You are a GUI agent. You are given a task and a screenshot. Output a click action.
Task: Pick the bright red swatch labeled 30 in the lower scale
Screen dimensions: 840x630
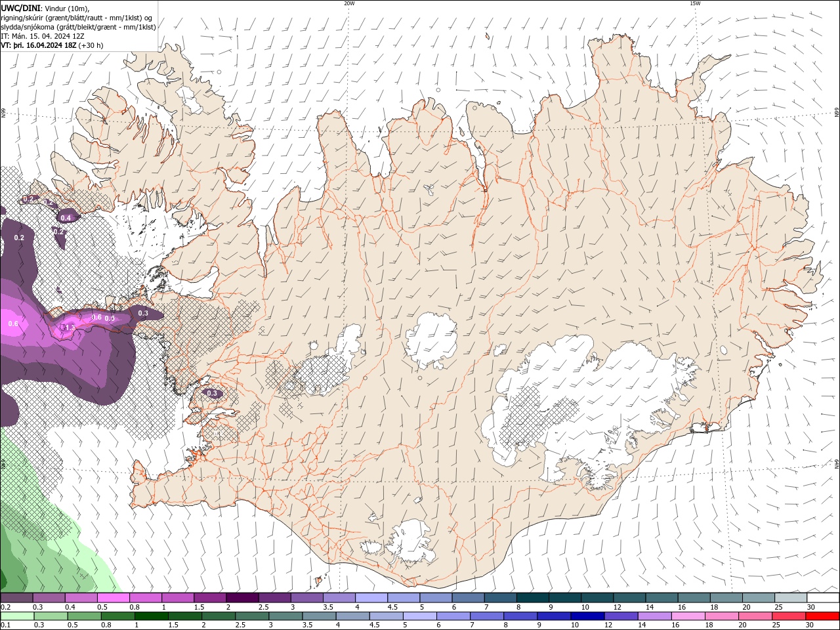[x=822, y=616]
